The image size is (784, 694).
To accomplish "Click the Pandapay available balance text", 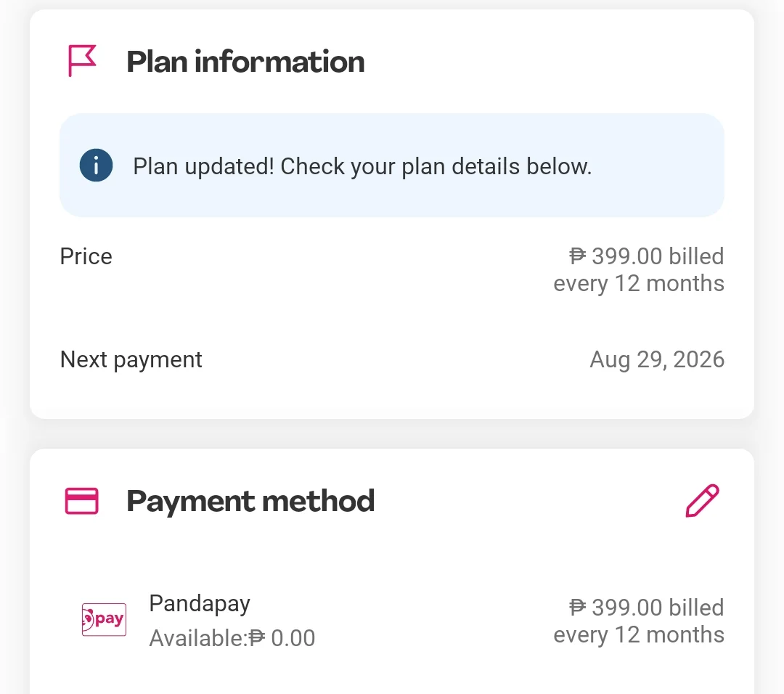I will 232,639.
